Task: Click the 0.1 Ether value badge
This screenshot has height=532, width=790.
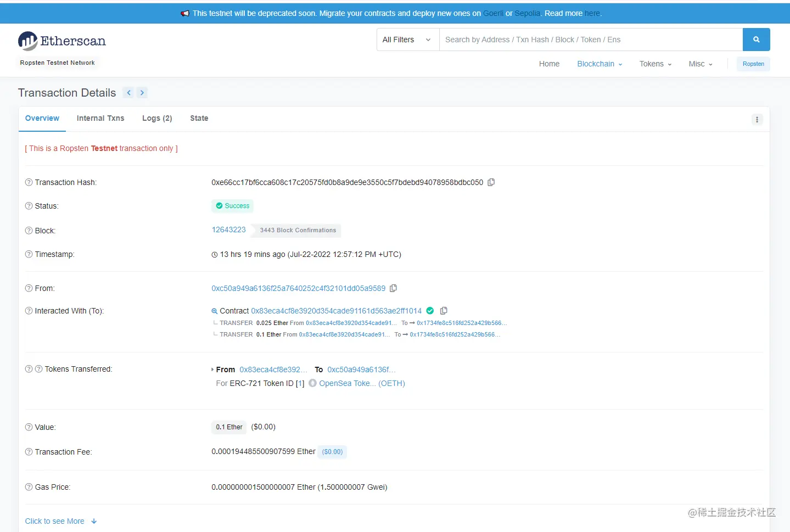Action: coord(229,427)
